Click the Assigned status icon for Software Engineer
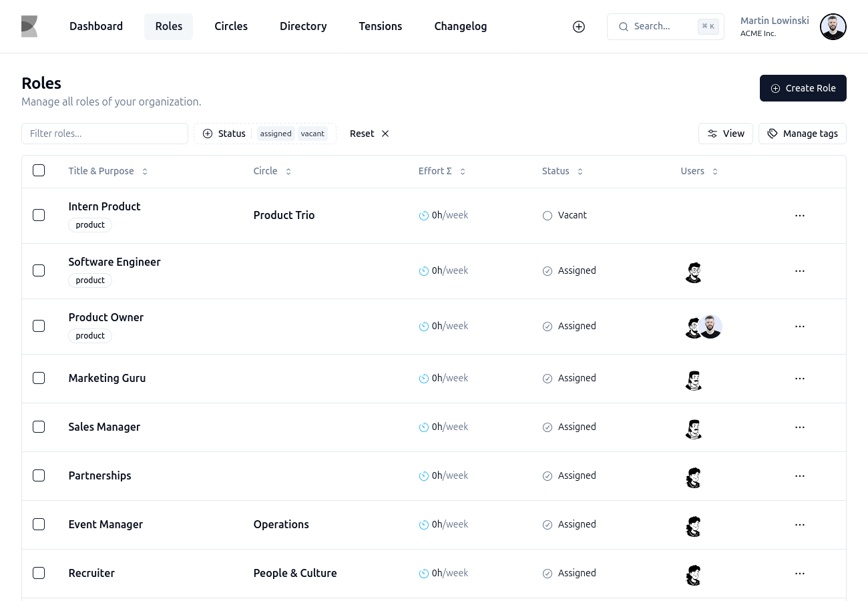The width and height of the screenshot is (868, 601). 548,270
